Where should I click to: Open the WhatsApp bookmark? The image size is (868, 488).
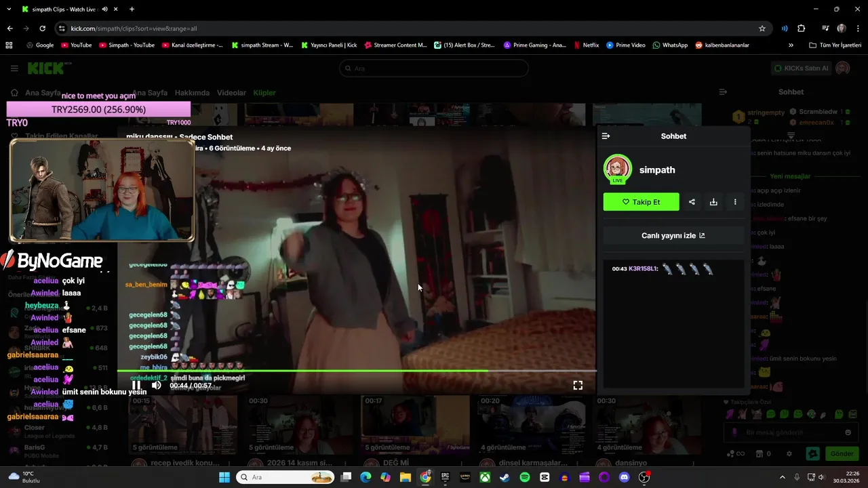click(x=670, y=45)
